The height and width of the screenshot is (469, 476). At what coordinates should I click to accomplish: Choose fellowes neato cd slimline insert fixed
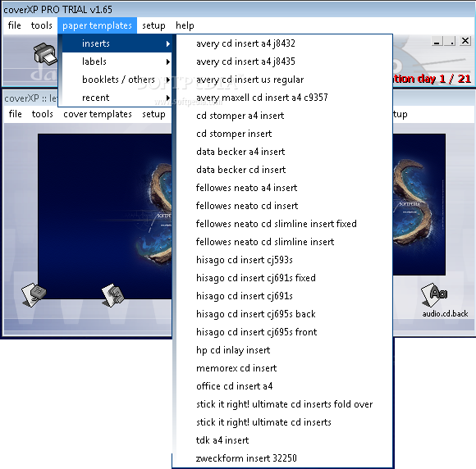pyautogui.click(x=284, y=224)
